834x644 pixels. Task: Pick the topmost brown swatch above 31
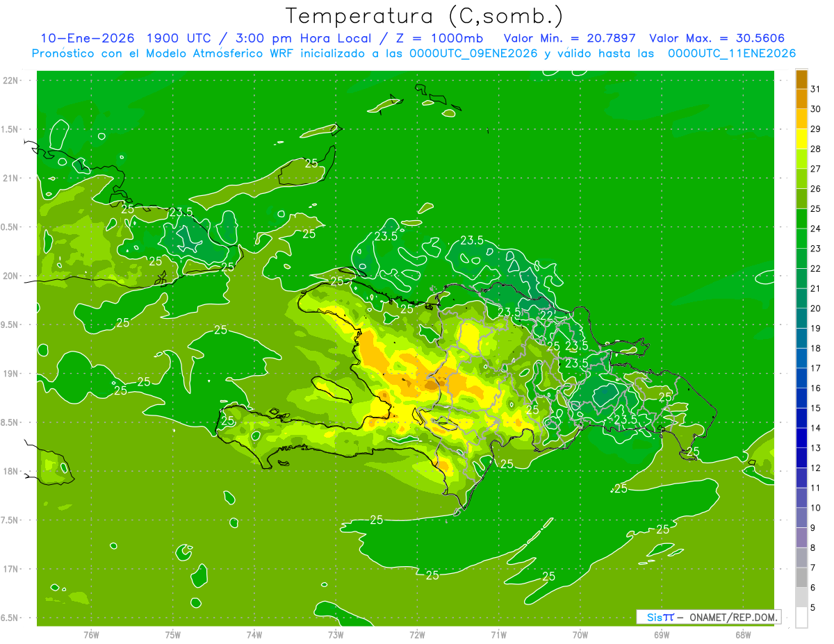coord(802,79)
